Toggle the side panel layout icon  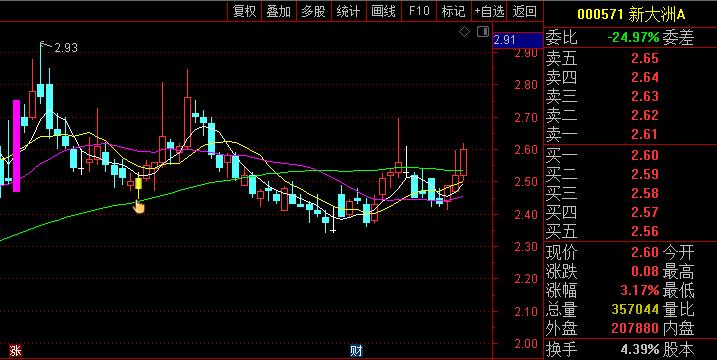483,32
